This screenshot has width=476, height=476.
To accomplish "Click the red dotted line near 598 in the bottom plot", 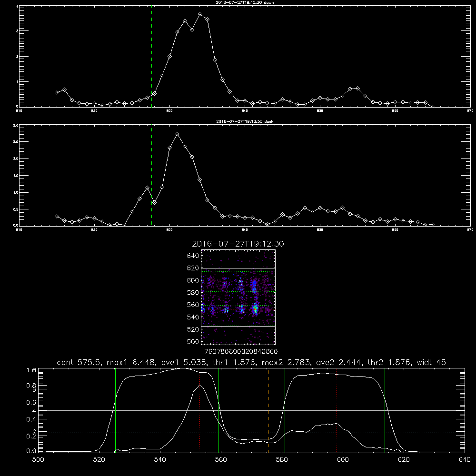I will [337, 410].
